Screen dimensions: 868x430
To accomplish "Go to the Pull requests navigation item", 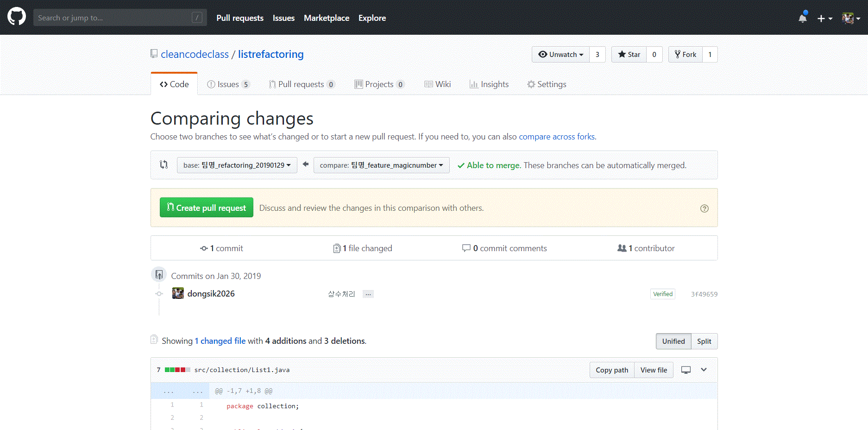I will pyautogui.click(x=240, y=18).
